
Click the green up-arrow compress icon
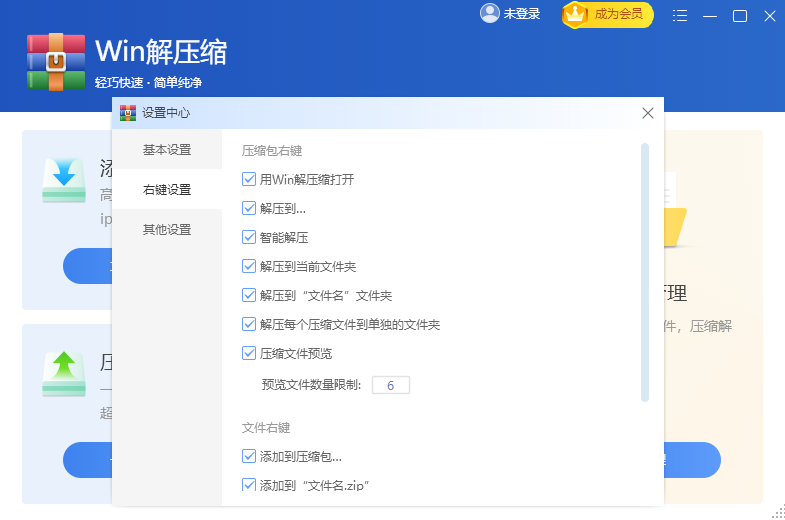pyautogui.click(x=64, y=373)
